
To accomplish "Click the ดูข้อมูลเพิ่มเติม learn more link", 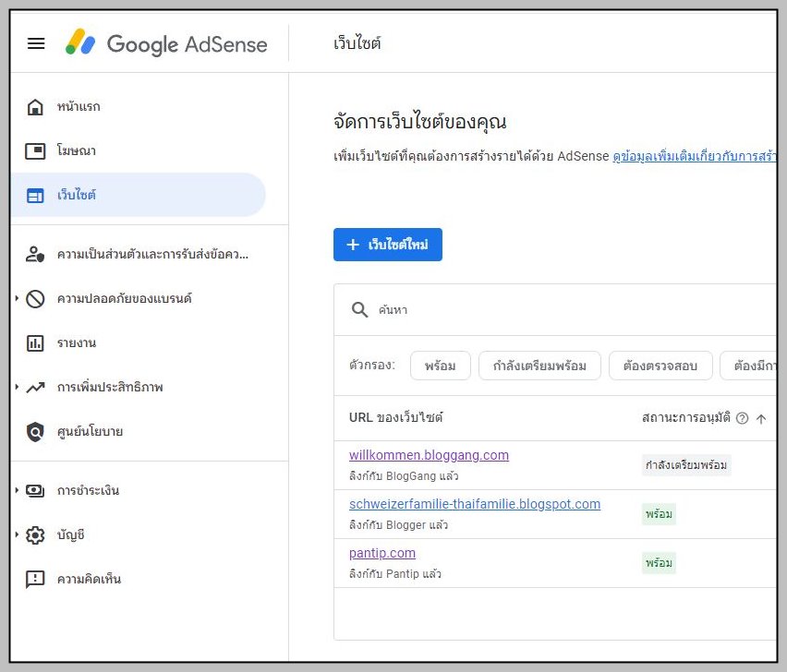I will 695,156.
